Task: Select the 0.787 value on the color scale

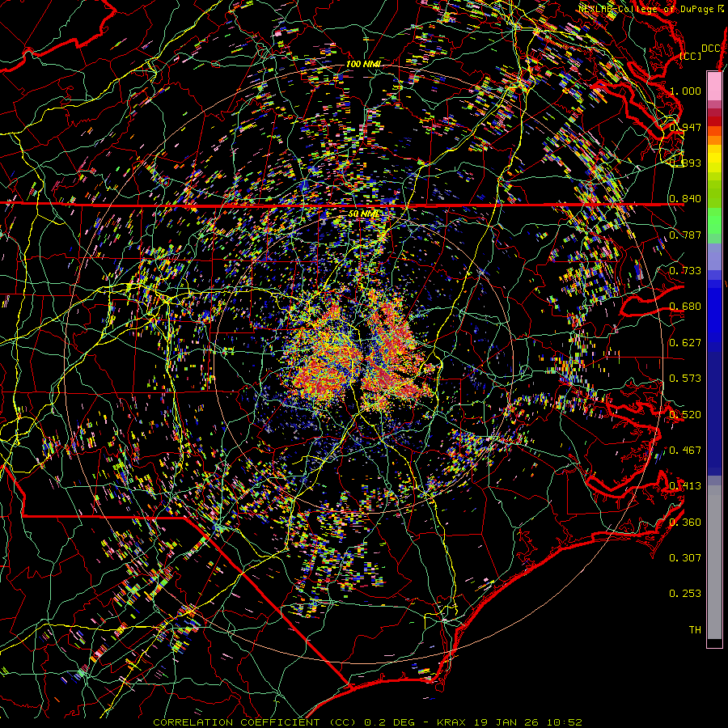Action: point(685,235)
